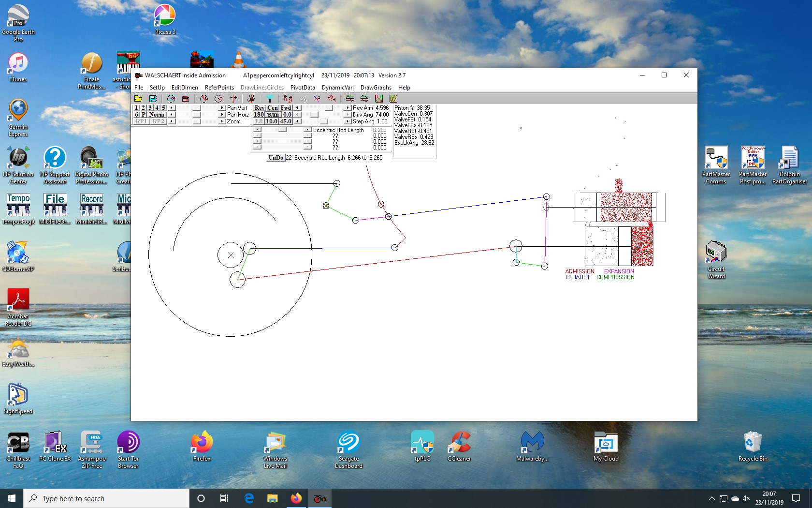The image size is (812, 508).
Task: Open the DynamicVari menu
Action: (337, 88)
